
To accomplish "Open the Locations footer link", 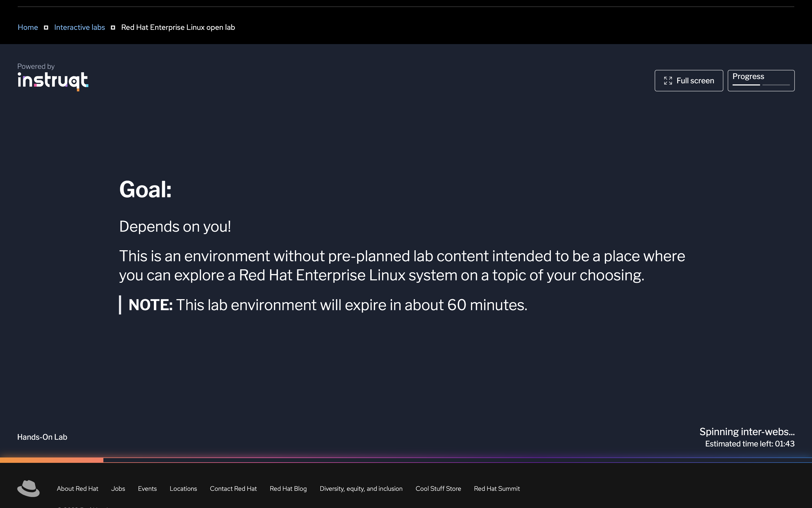I will (183, 489).
